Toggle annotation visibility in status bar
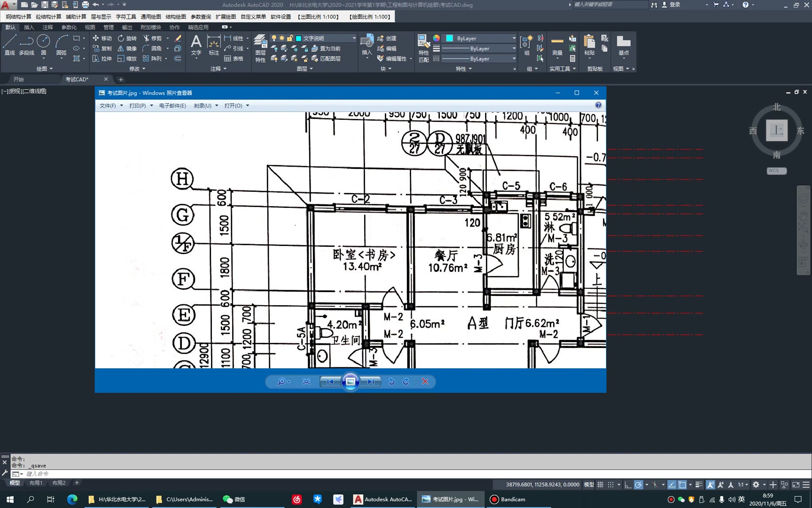 coord(710,484)
